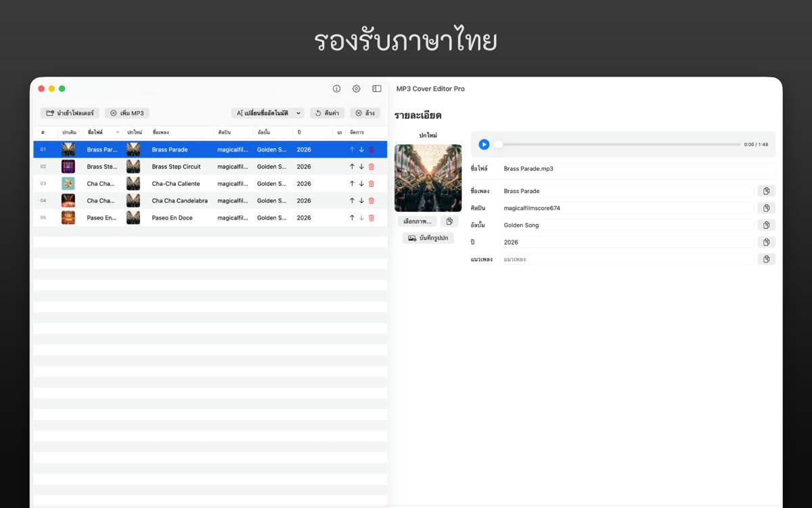Open the info icon in the title bar
This screenshot has height=508, width=812.
(336, 89)
